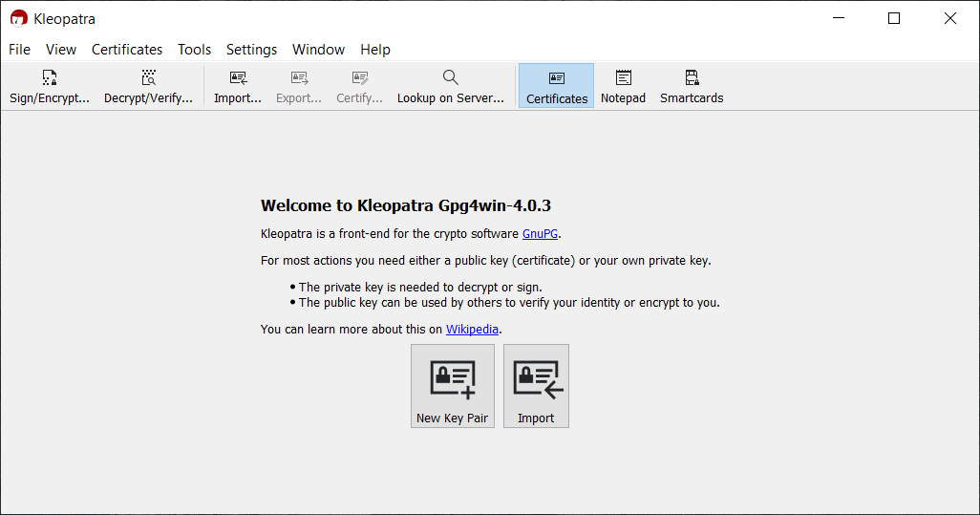This screenshot has height=515, width=980.
Task: Maximize the Kleopatra window
Action: (894, 18)
